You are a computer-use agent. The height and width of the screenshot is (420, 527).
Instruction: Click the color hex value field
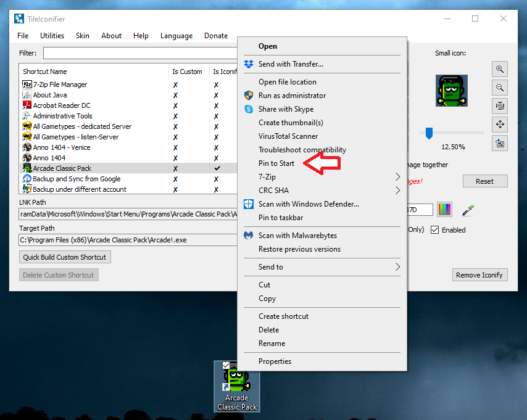click(x=420, y=210)
